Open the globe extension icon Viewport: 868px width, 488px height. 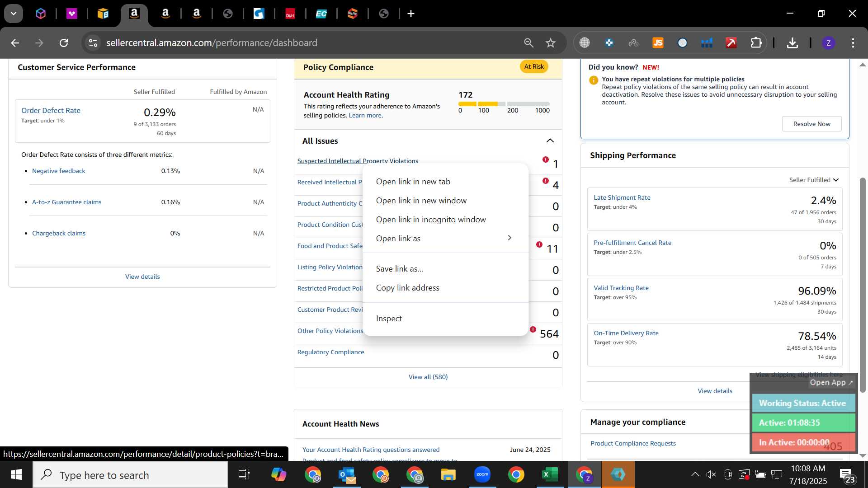tap(585, 43)
